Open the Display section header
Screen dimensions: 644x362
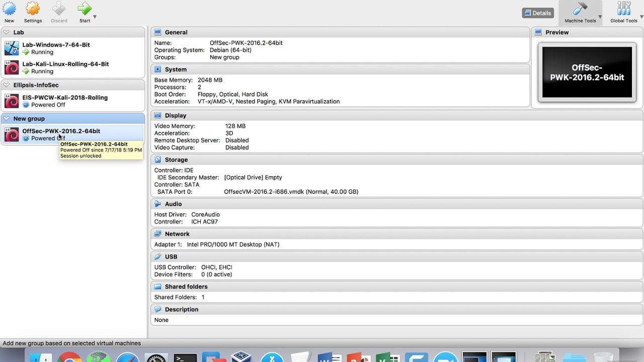(x=396, y=115)
